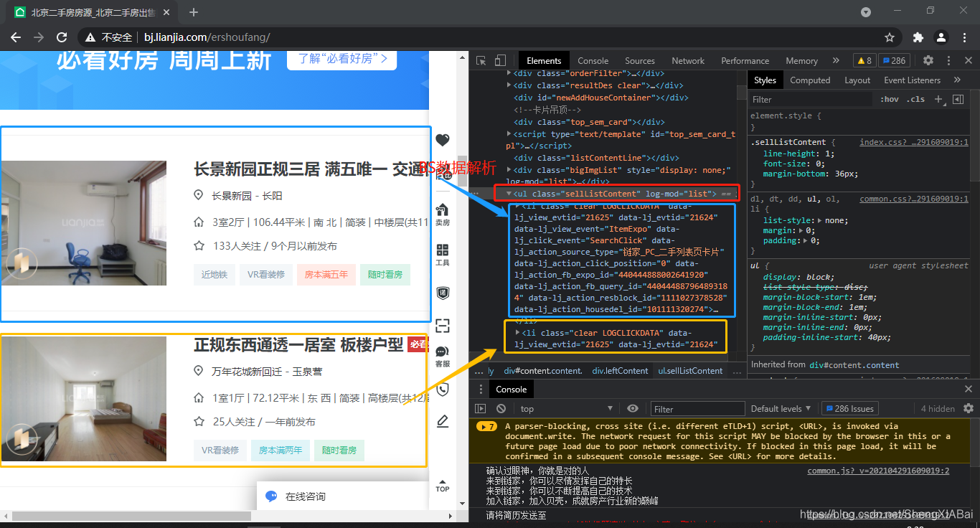Select ul.sellListContent in the breadcrumb
The image size is (980, 528).
coord(690,371)
